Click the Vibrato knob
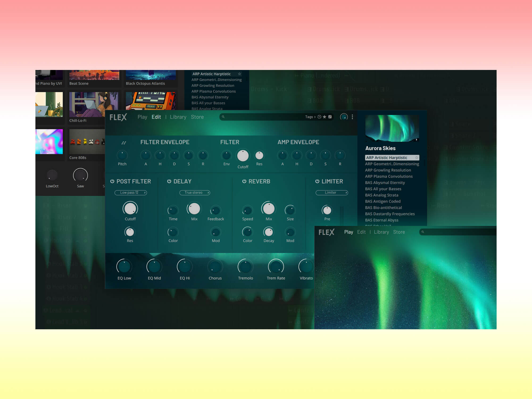Screen dimensions: 532x399 click(x=306, y=266)
